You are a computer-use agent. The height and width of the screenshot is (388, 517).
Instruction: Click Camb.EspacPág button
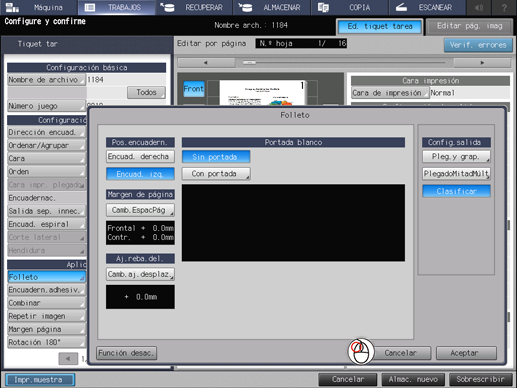tap(140, 210)
